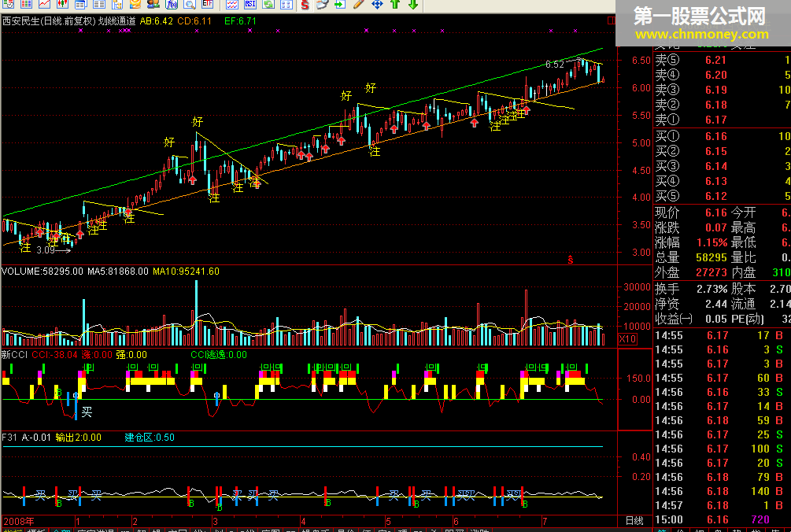Click the 6.50 price axis label
Viewport: 791px width, 532px height.
(x=641, y=61)
